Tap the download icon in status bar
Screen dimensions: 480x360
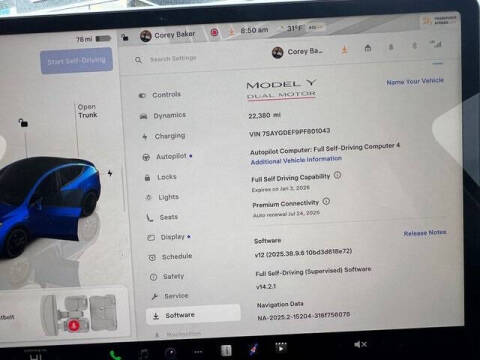[x=232, y=32]
